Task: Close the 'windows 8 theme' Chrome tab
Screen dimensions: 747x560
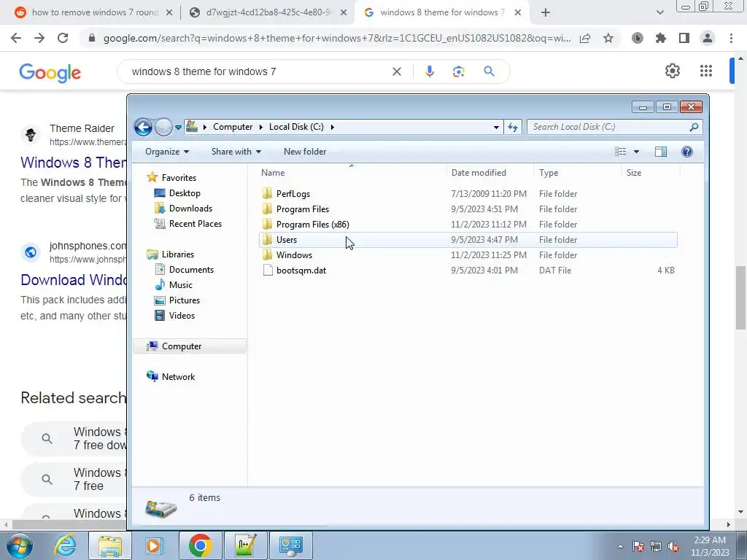Action: click(518, 12)
